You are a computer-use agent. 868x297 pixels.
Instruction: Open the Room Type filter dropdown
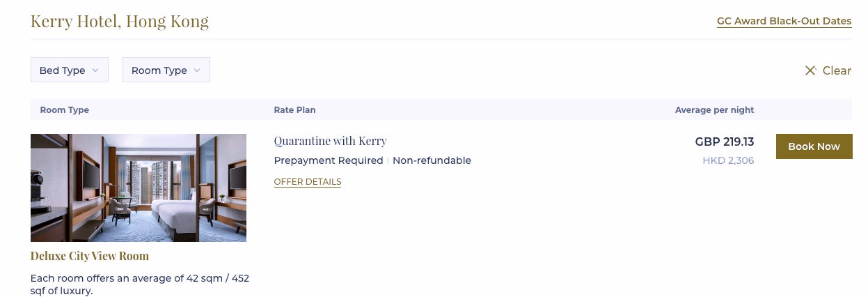166,70
